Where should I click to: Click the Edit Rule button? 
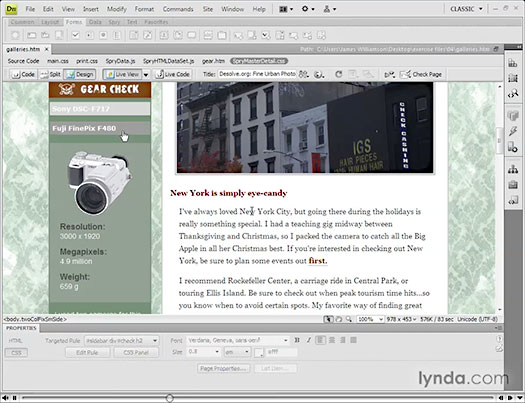coord(87,352)
